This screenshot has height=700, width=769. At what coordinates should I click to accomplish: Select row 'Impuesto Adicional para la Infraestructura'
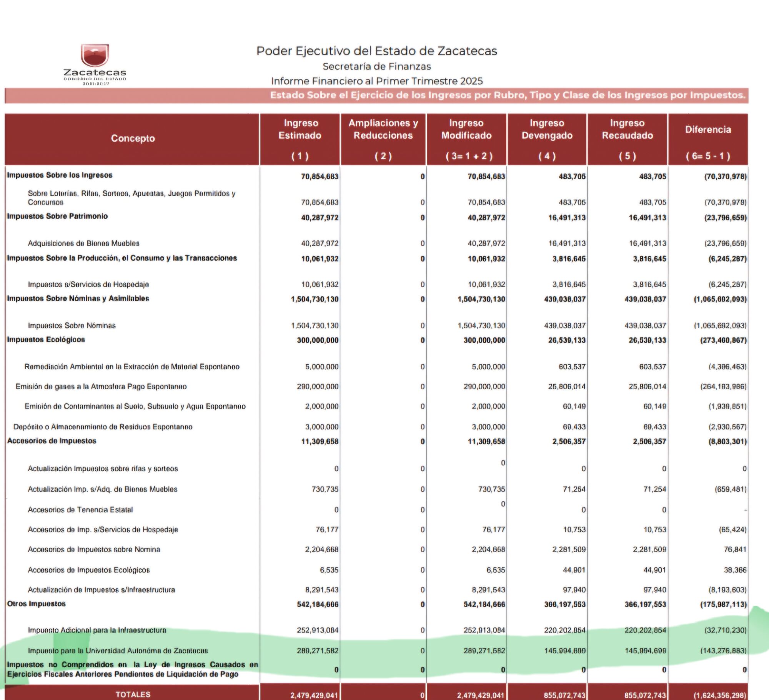(x=377, y=630)
